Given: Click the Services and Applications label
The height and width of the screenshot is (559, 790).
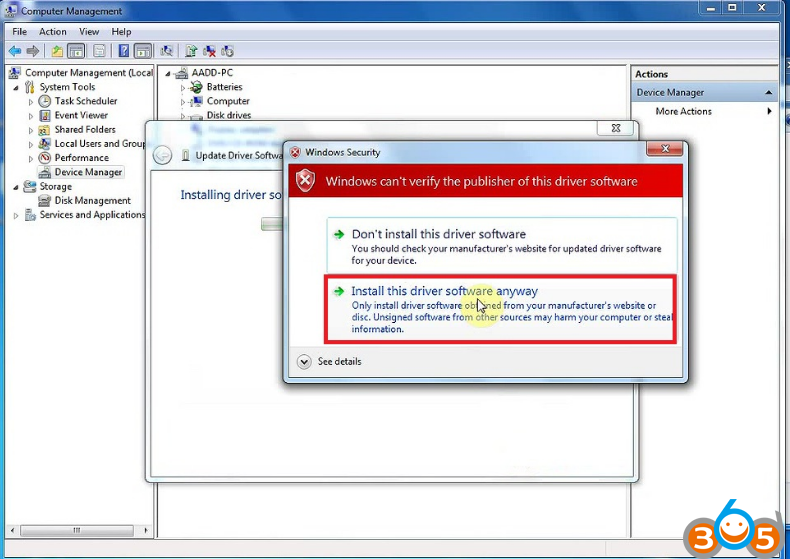Looking at the screenshot, I should point(92,215).
